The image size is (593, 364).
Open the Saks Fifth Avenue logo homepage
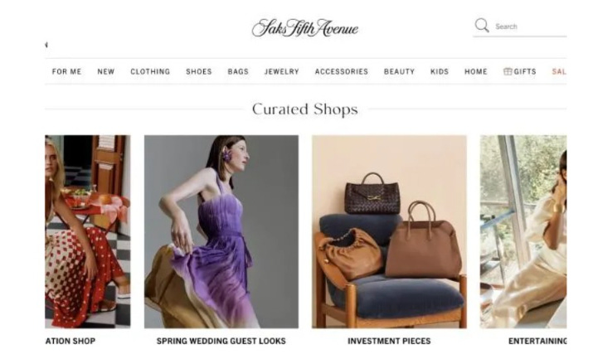pyautogui.click(x=305, y=28)
